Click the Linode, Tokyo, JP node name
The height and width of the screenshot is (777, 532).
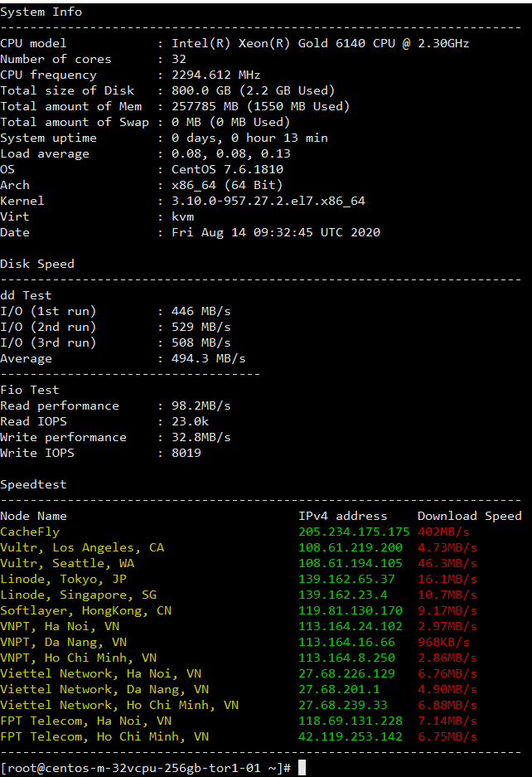(x=64, y=579)
